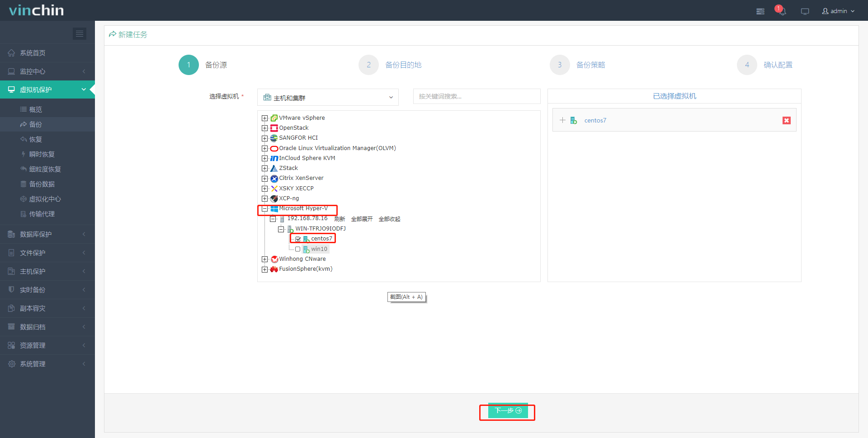This screenshot has width=868, height=438.
Task: Toggle the sidebar hamburger menu icon
Action: point(80,33)
